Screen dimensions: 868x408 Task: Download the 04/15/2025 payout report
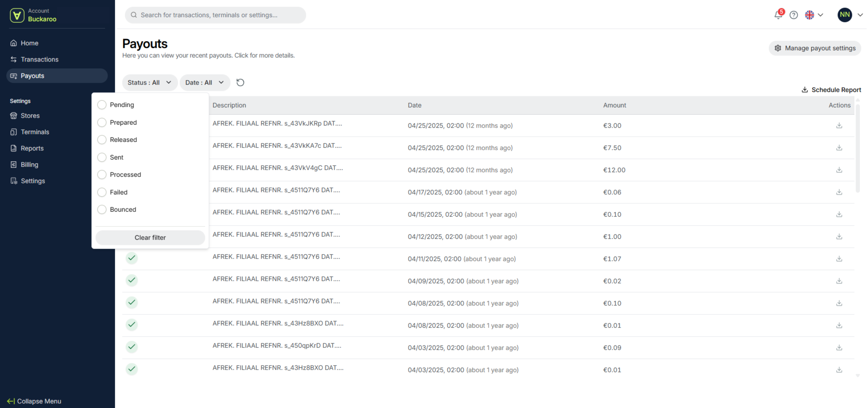839,214
